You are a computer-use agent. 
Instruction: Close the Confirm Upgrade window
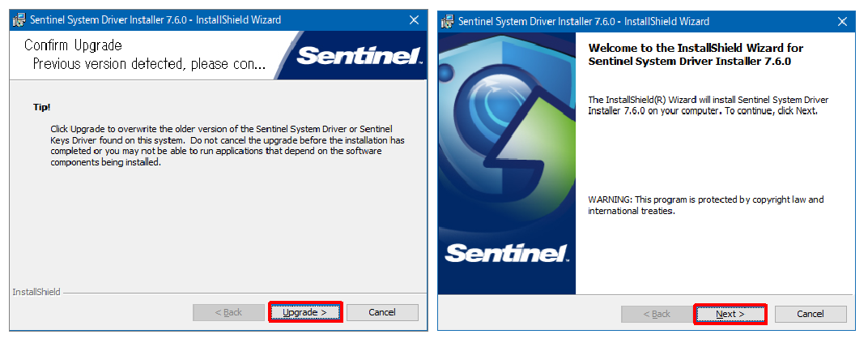(414, 20)
